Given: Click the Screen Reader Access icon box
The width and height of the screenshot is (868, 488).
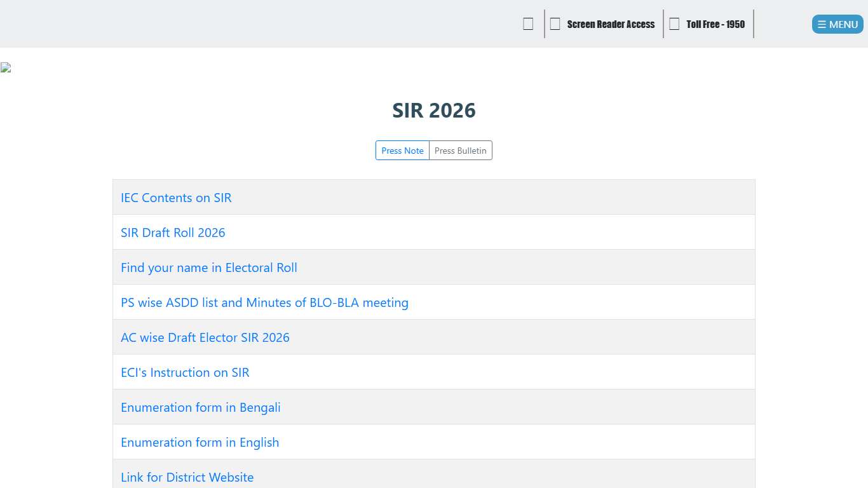Looking at the screenshot, I should click(x=555, y=24).
